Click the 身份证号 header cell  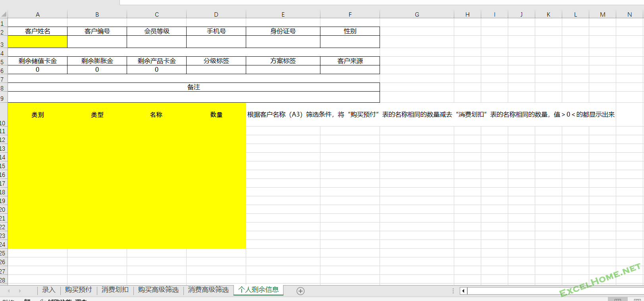click(x=283, y=31)
